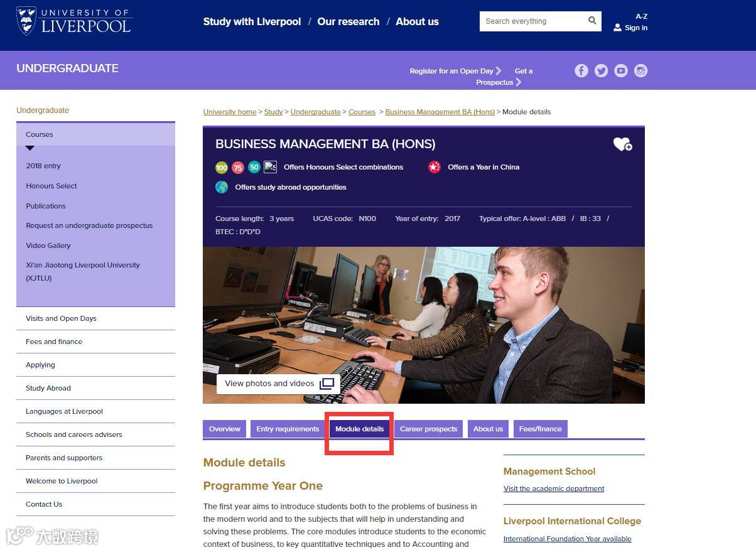Click the University of Liverpool logo

click(x=74, y=21)
